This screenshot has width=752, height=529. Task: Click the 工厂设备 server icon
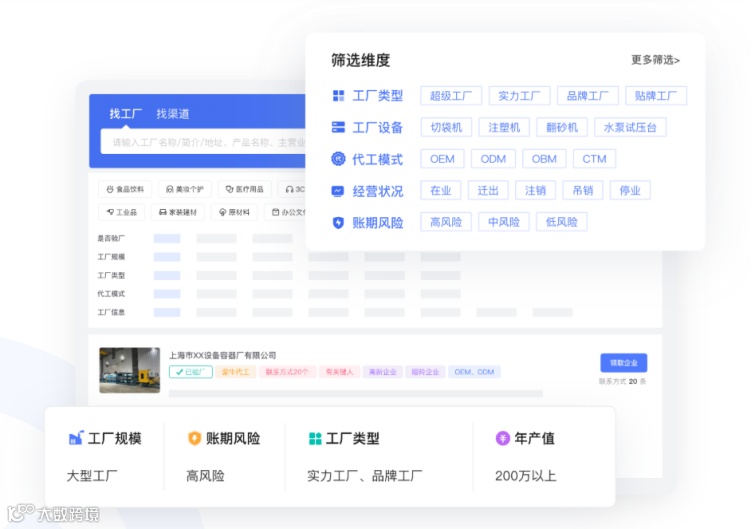click(x=339, y=127)
